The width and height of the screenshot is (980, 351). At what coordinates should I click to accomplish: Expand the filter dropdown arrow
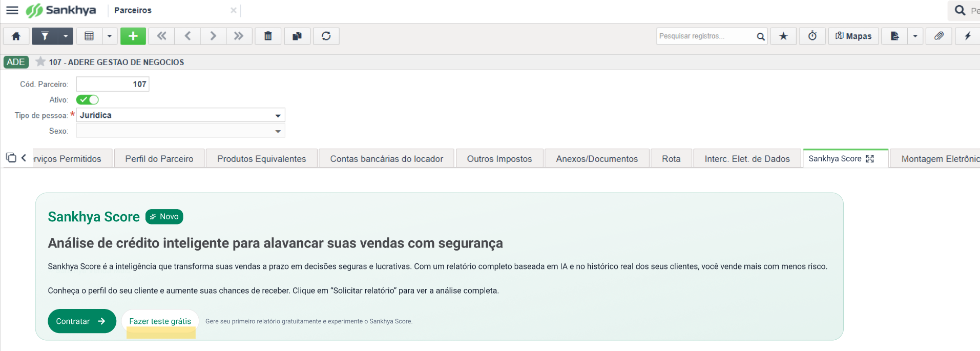coord(66,36)
